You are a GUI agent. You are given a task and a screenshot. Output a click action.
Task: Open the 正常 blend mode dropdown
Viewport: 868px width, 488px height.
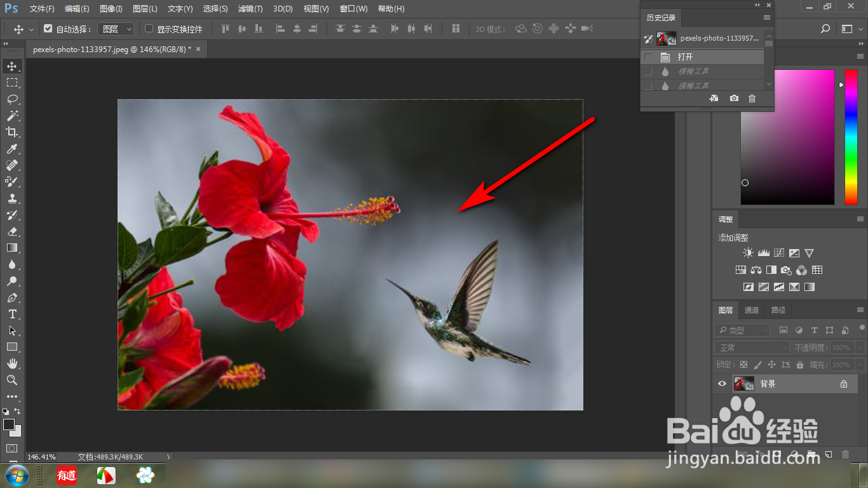tap(752, 348)
